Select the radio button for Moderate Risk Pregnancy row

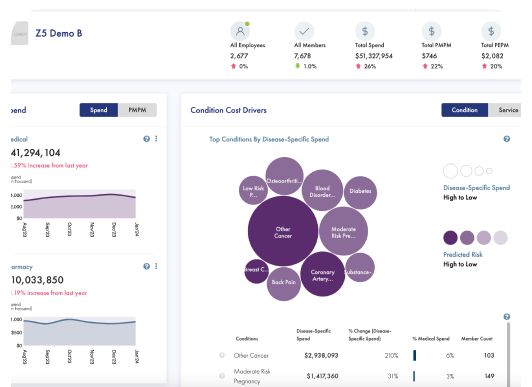click(x=222, y=376)
